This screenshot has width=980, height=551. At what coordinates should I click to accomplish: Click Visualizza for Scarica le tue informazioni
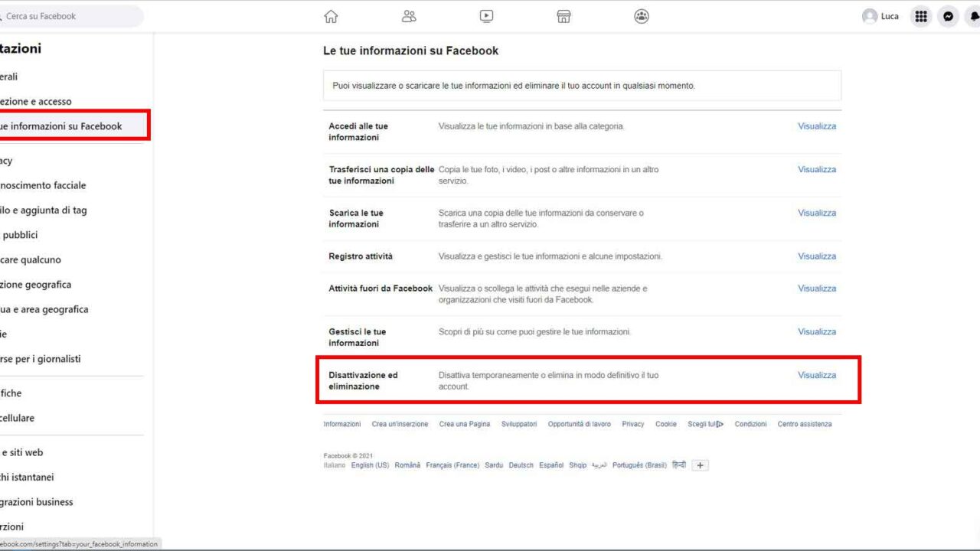coord(817,214)
